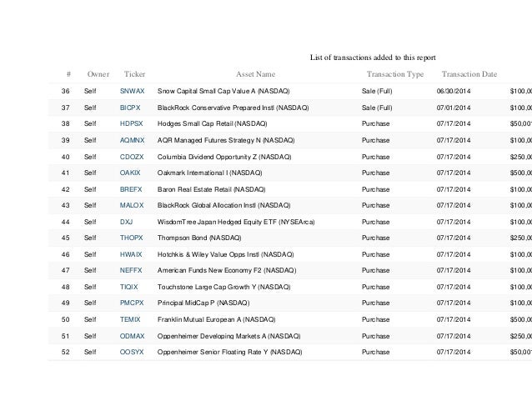Follow the TEMIX ticker link
This screenshot has height=411, width=532.
pyautogui.click(x=130, y=319)
